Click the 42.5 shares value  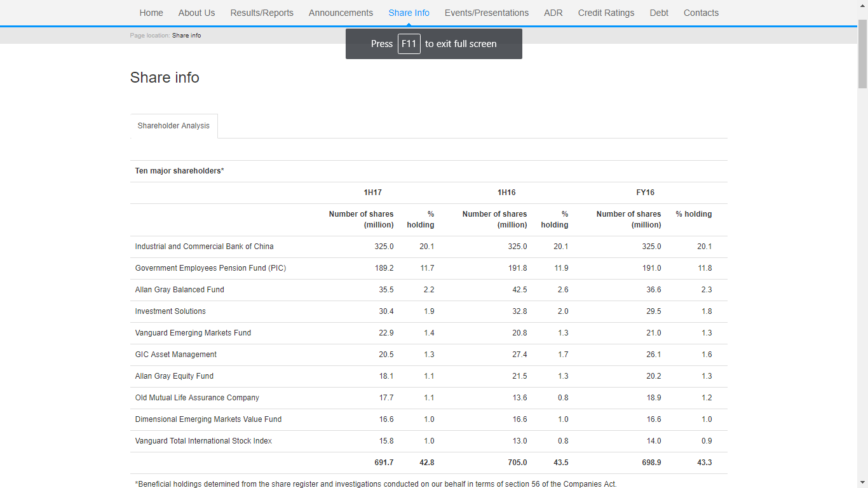click(x=520, y=290)
